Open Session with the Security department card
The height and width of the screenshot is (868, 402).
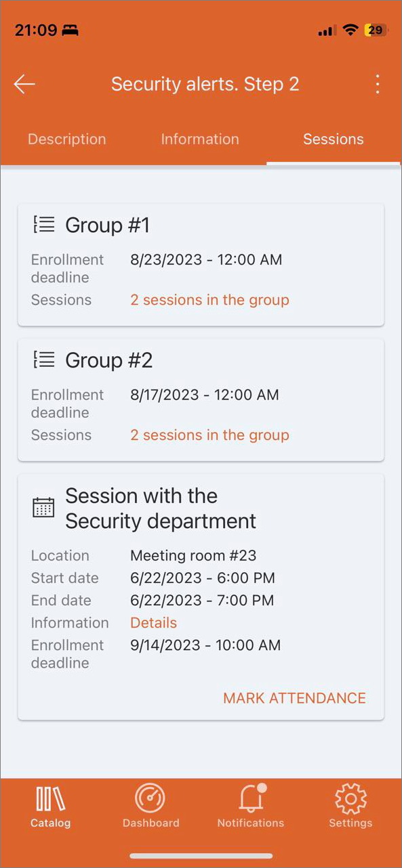click(161, 508)
